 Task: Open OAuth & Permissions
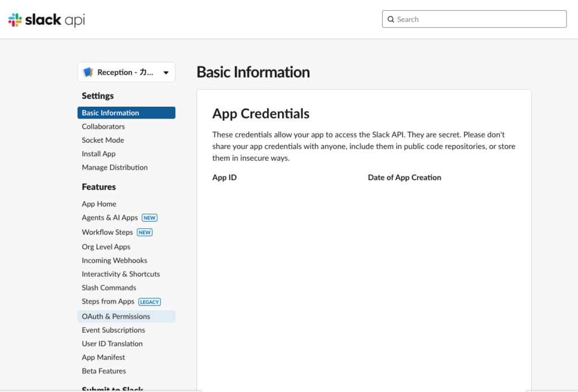click(x=126, y=316)
